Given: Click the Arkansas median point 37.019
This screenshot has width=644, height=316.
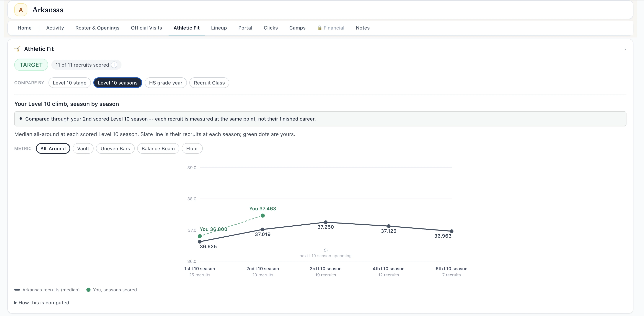Looking at the screenshot, I should click(263, 229).
